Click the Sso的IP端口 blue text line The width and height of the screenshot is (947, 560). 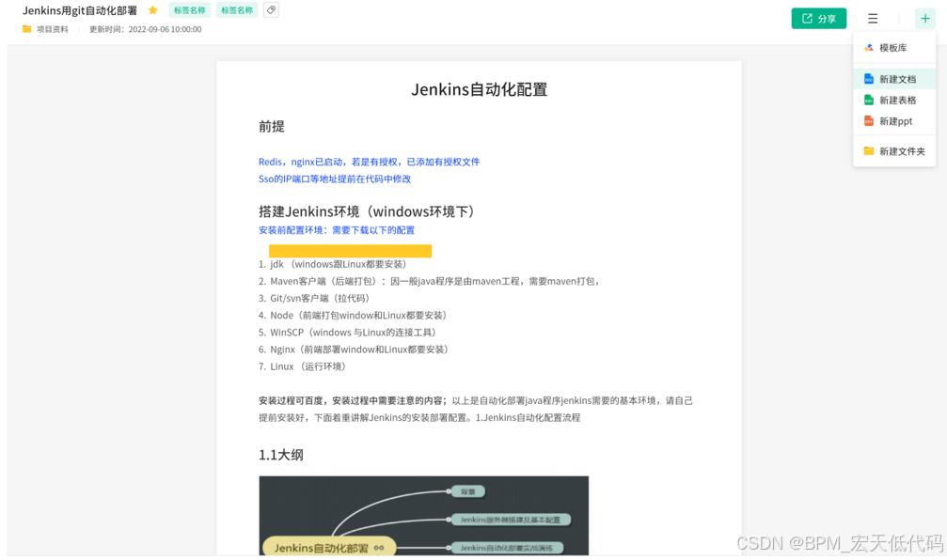click(x=335, y=179)
